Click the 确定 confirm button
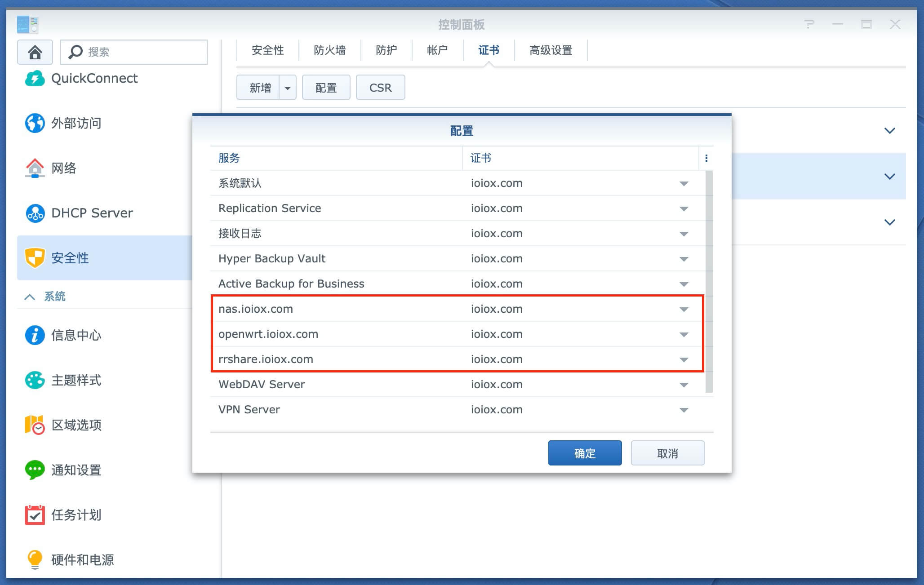 click(585, 453)
